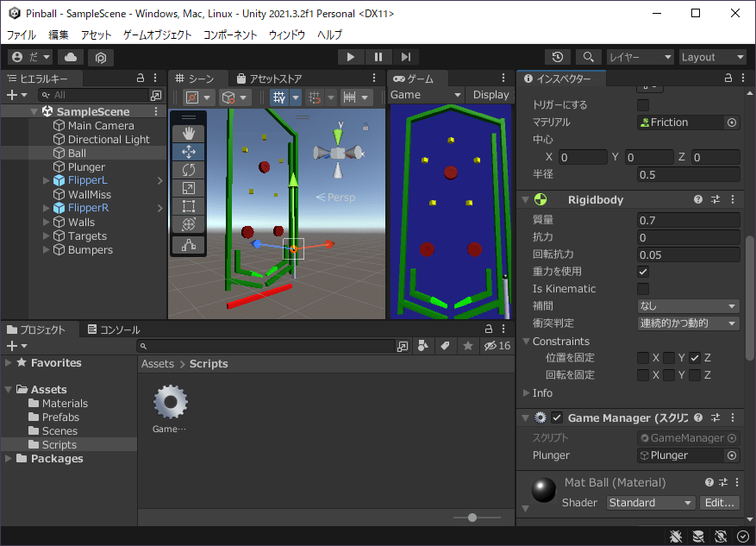The image size is (756, 546).
Task: Pick the Plunger object field selector
Action: coord(731,455)
